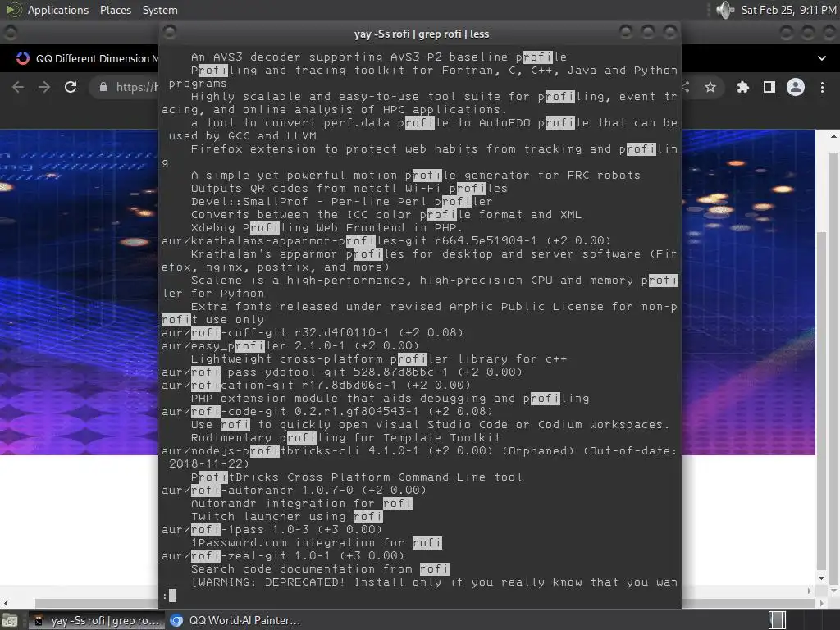Click the show desktop icon in bottom panel

click(x=10, y=621)
